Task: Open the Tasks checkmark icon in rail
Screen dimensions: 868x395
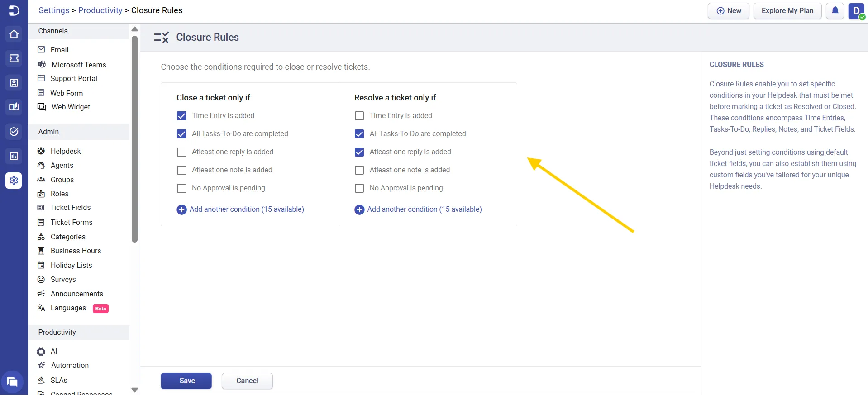Action: [14, 132]
